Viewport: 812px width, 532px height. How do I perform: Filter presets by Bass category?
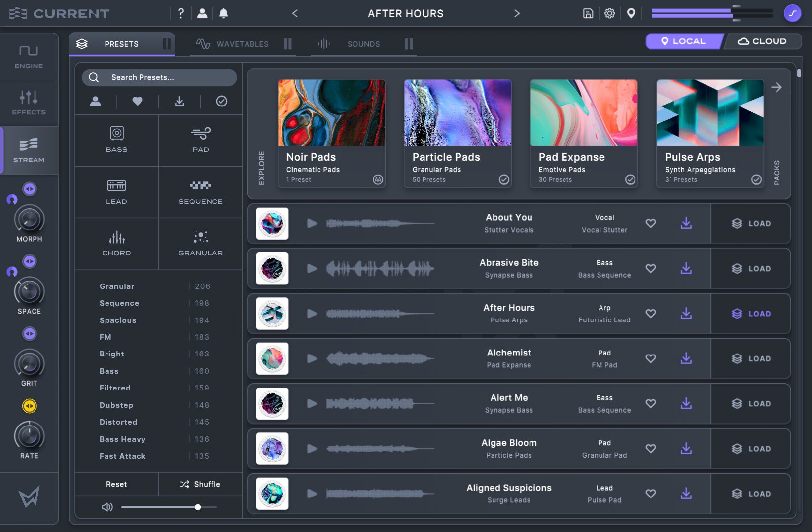(x=117, y=141)
